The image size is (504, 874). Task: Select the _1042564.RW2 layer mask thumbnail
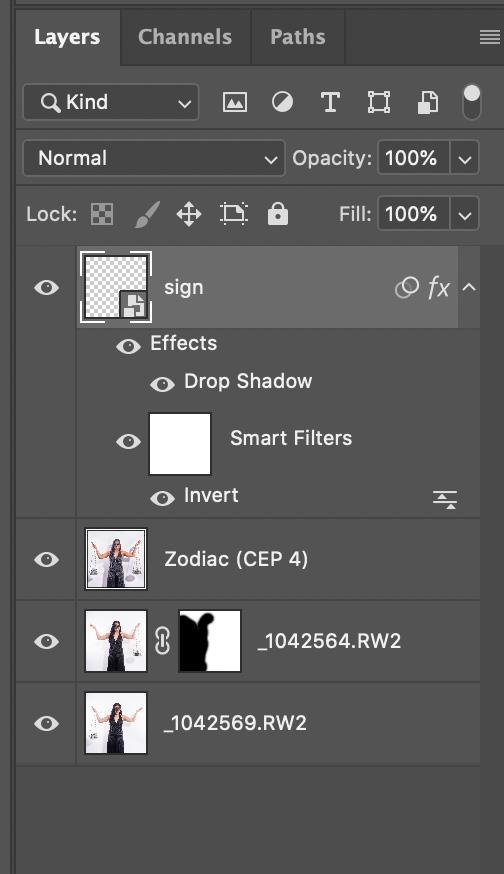(210, 640)
